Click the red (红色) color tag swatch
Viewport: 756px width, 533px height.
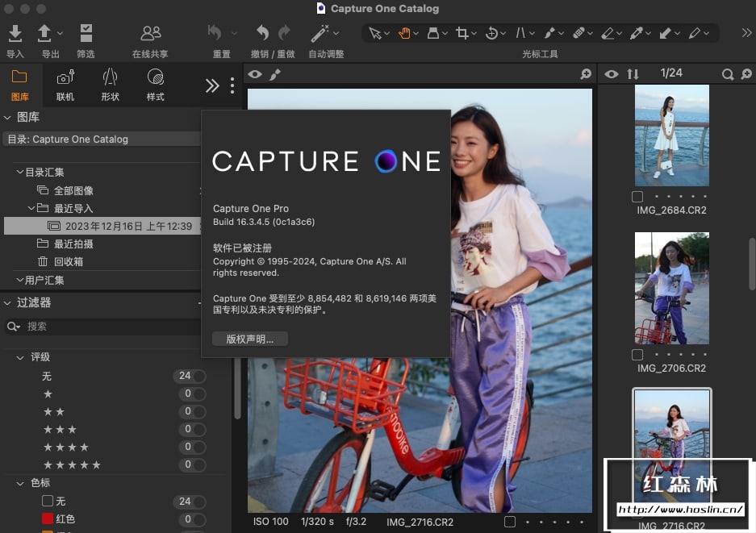point(48,518)
